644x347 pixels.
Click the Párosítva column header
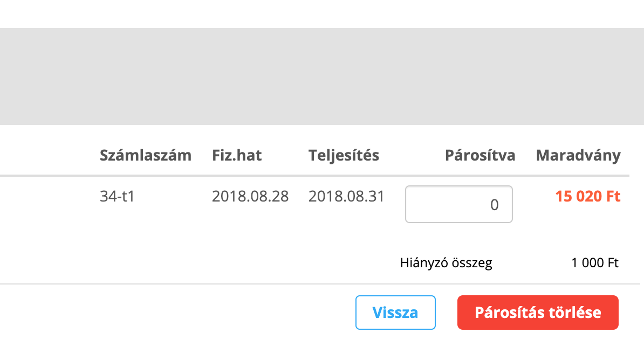pyautogui.click(x=479, y=156)
